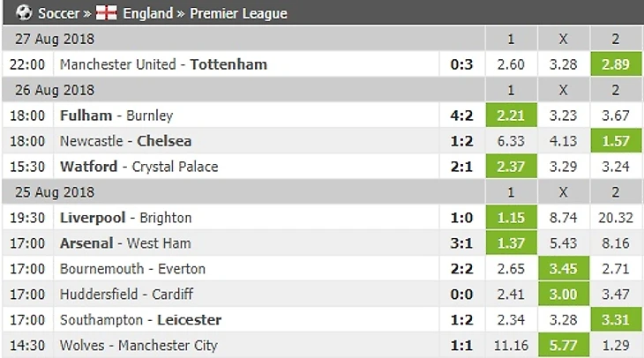Open Manchester United - Tottenham match

(163, 64)
